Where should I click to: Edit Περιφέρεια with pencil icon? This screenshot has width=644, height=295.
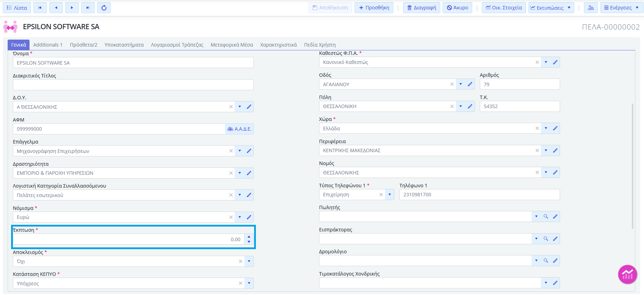click(x=555, y=150)
